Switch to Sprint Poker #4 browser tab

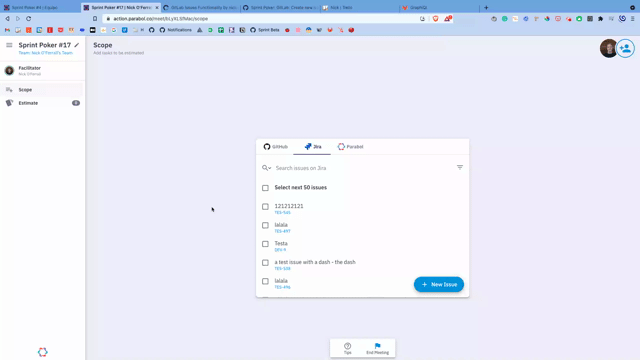(x=40, y=7)
